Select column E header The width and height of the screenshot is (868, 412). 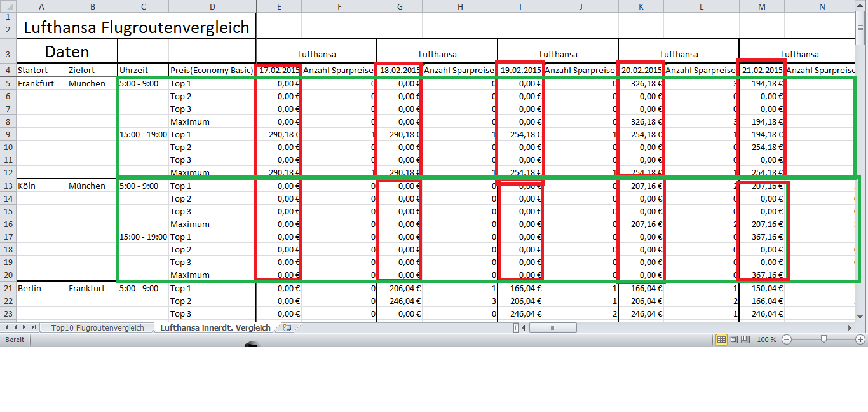(278, 6)
